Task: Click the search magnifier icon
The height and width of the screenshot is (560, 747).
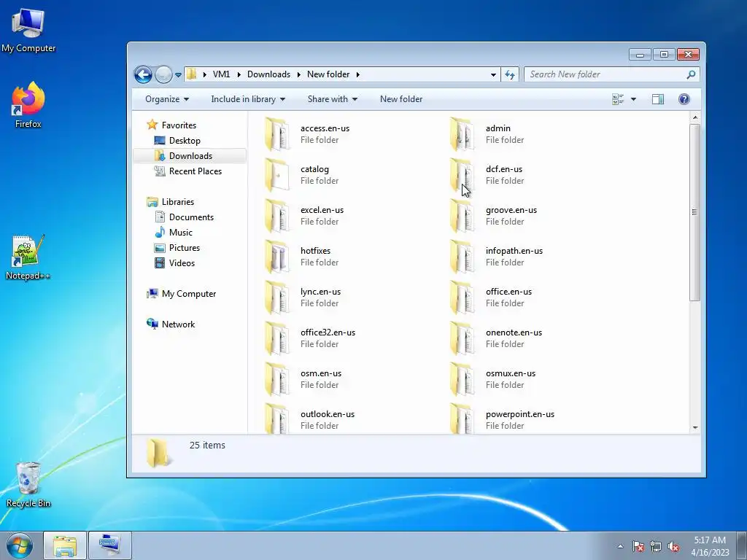Action: pos(691,74)
